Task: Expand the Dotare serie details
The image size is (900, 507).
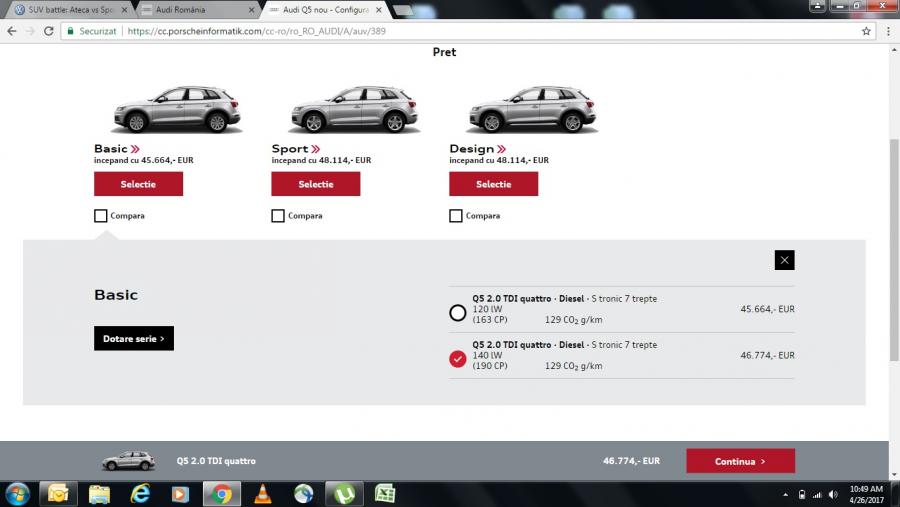Action: click(x=134, y=339)
